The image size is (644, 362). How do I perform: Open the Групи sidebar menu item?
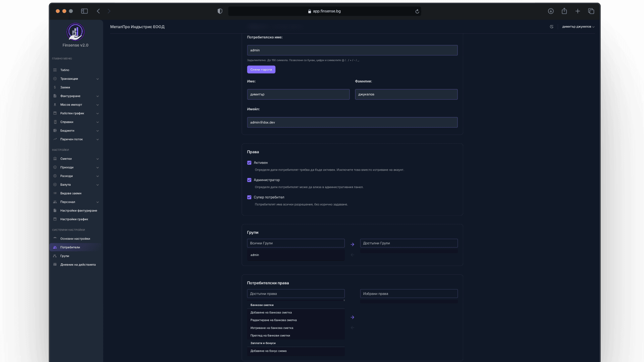(76, 256)
